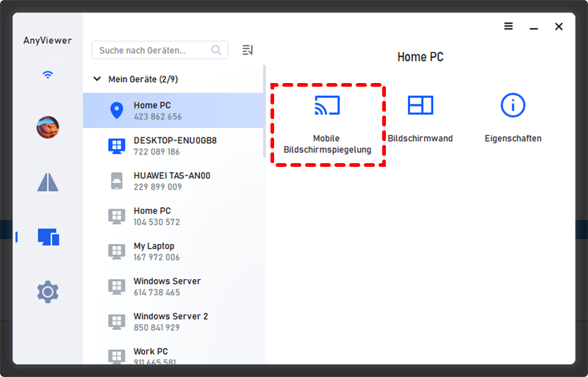Viewport: 588px width, 377px height.
Task: Open Mobile Bildschirmspiegelung screen mirroring
Action: [327, 123]
